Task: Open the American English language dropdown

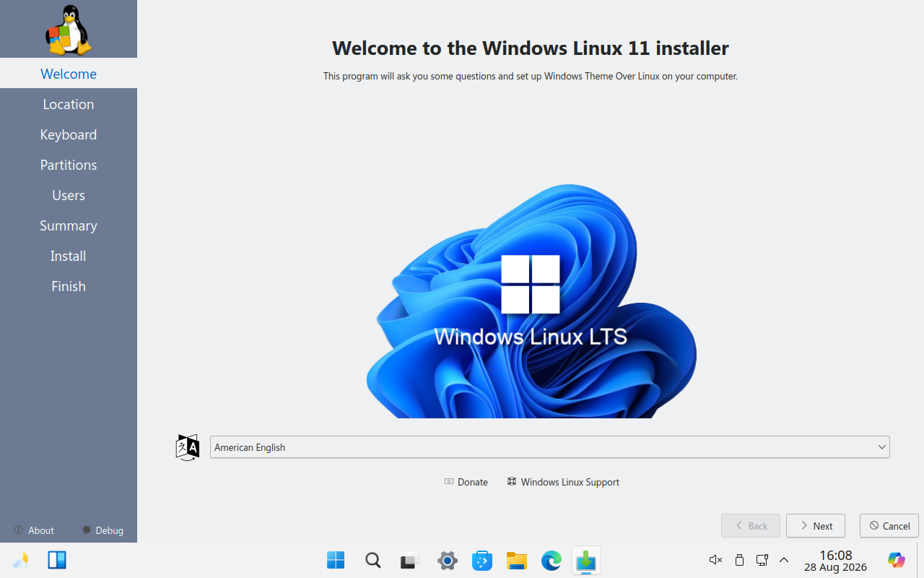Action: [550, 447]
